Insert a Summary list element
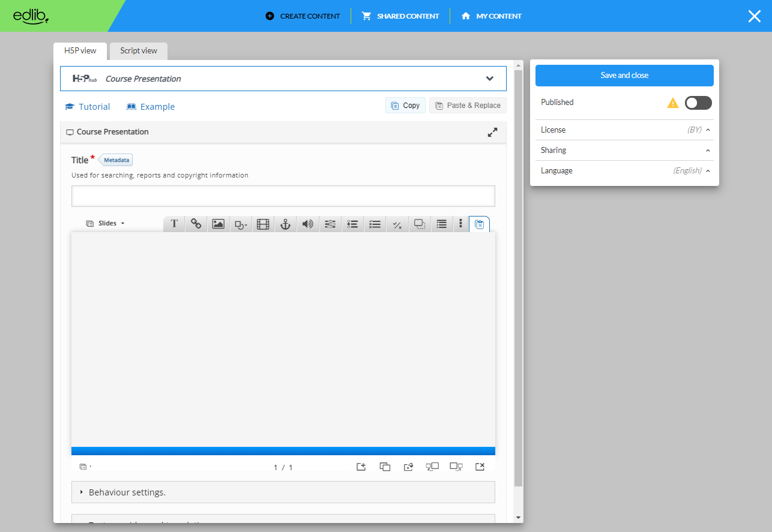This screenshot has width=772, height=532. click(442, 224)
